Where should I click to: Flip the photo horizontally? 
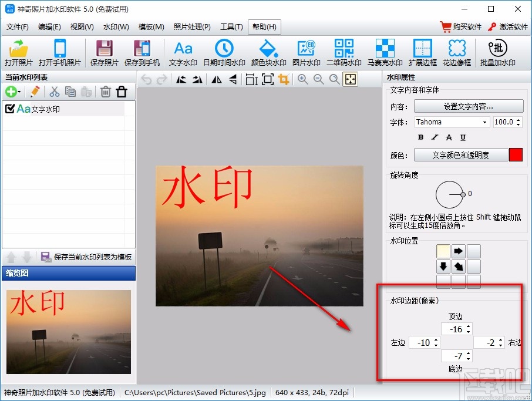click(x=216, y=80)
